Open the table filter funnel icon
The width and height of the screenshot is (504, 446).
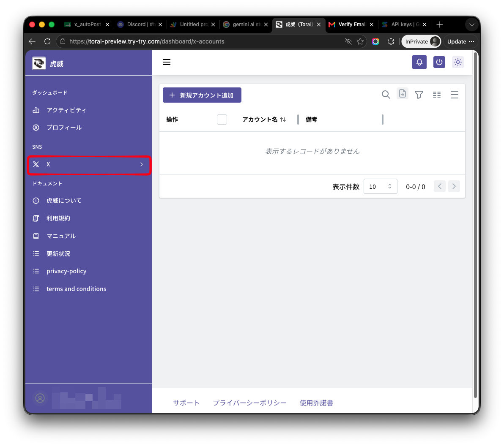tap(419, 95)
